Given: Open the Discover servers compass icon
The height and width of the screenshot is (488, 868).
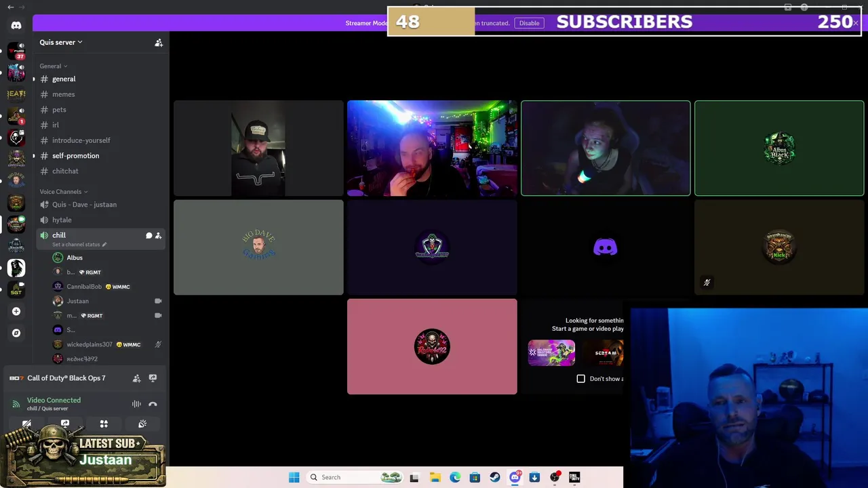Looking at the screenshot, I should [x=16, y=333].
